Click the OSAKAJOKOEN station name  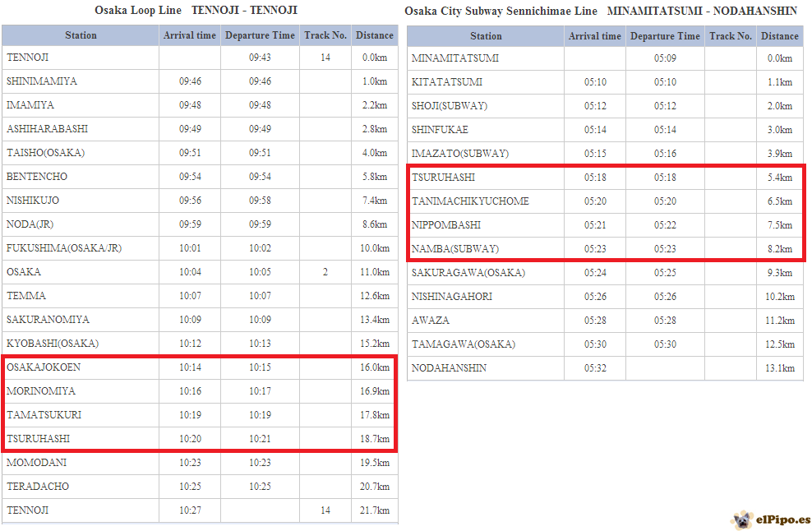click(x=44, y=367)
